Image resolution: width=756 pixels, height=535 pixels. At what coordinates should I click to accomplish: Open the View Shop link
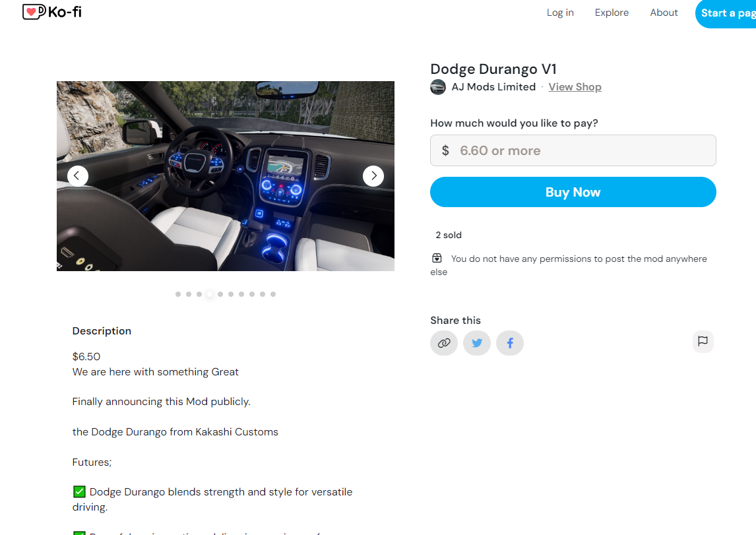(x=575, y=87)
